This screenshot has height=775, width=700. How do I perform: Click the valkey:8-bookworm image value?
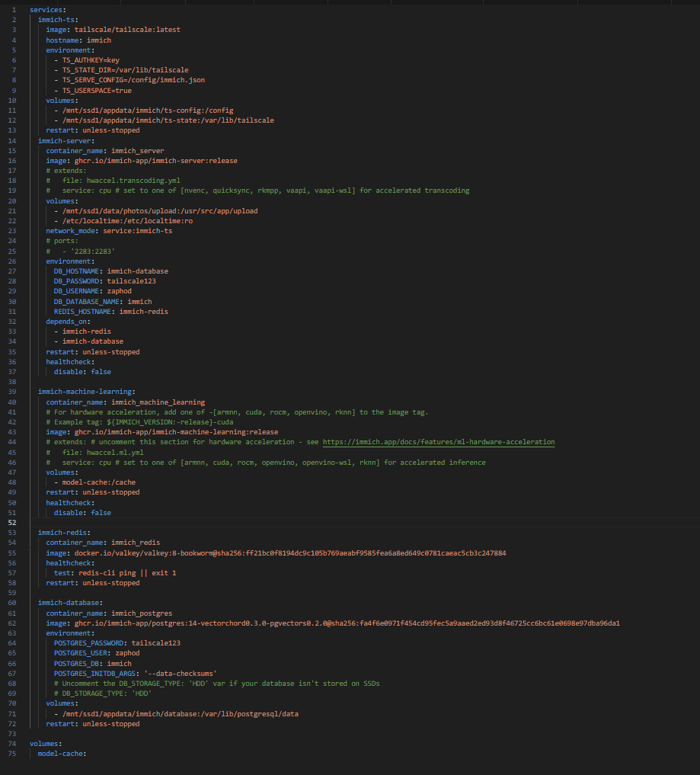tap(290, 553)
